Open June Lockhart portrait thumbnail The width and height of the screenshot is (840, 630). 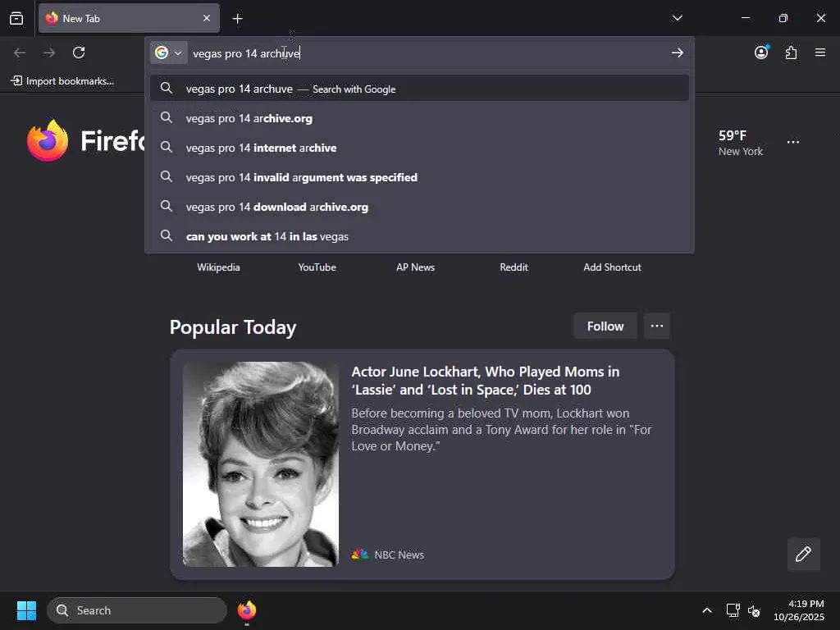pos(261,464)
